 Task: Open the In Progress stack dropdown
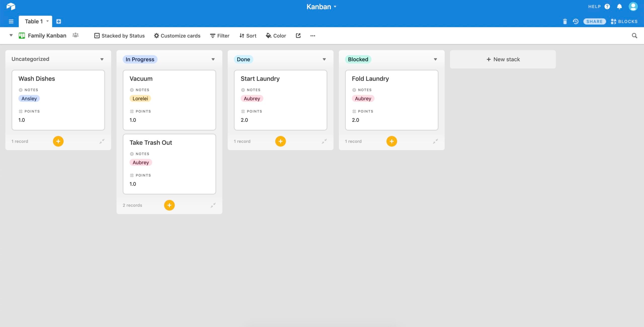tap(213, 59)
